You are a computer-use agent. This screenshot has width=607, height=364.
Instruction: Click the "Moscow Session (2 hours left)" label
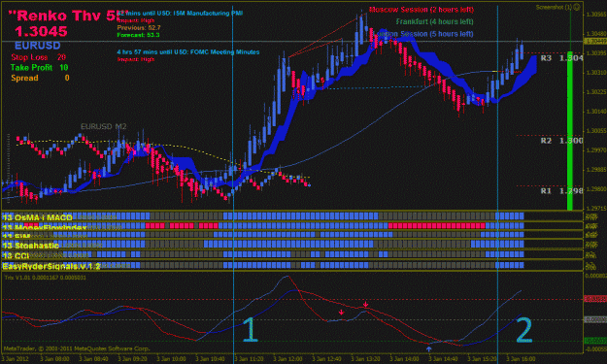pyautogui.click(x=422, y=10)
